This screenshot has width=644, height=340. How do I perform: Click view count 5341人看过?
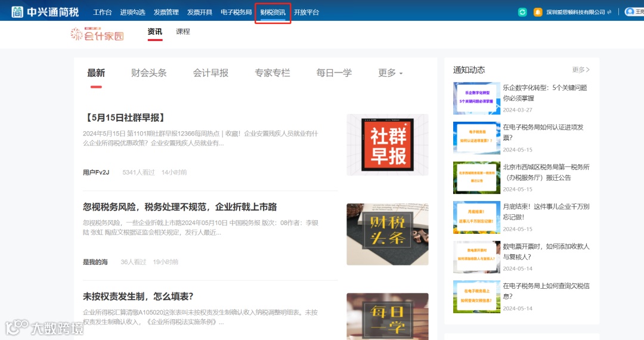point(138,172)
